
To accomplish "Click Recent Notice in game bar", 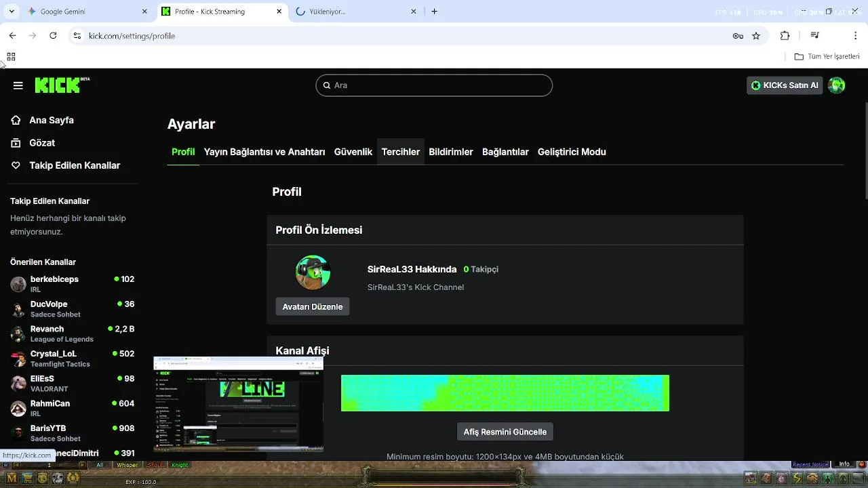I will [x=810, y=464].
